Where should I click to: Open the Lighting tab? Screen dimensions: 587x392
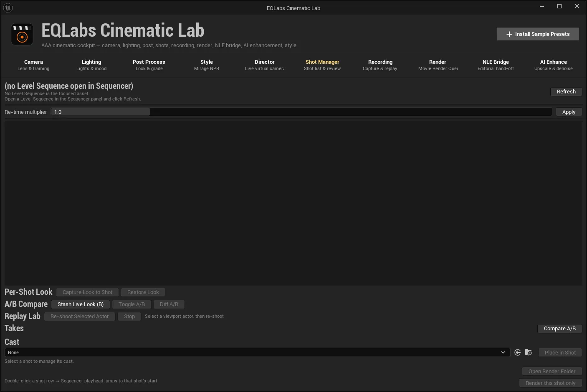(91, 65)
